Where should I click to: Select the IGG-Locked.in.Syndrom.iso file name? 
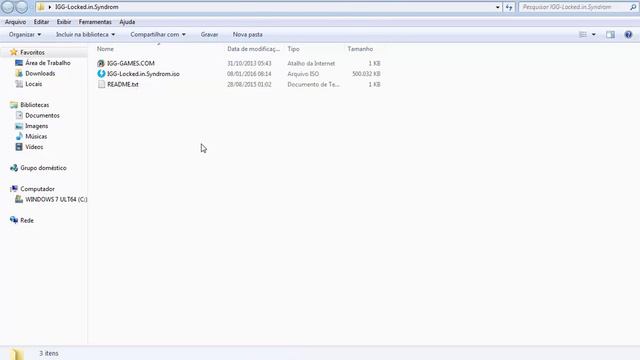(x=143, y=74)
